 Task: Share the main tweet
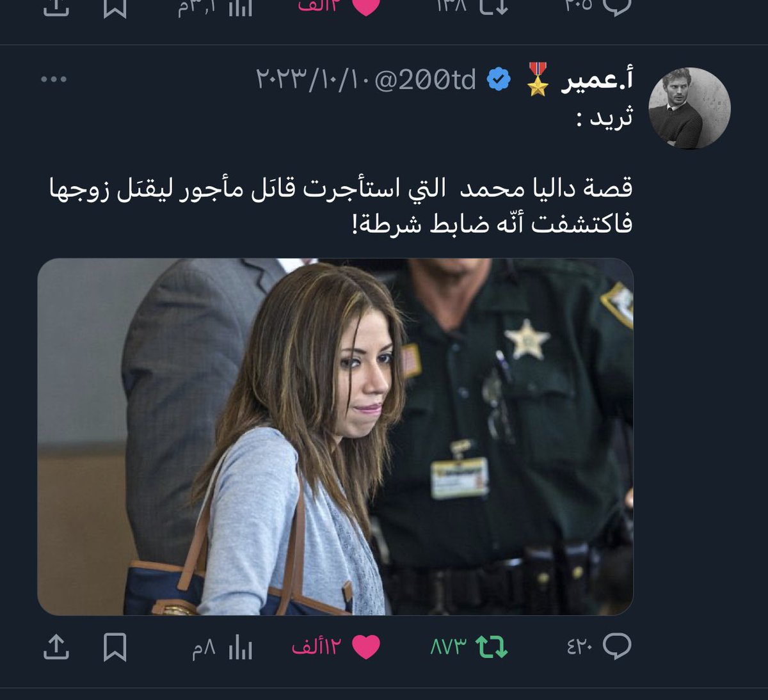point(56,647)
